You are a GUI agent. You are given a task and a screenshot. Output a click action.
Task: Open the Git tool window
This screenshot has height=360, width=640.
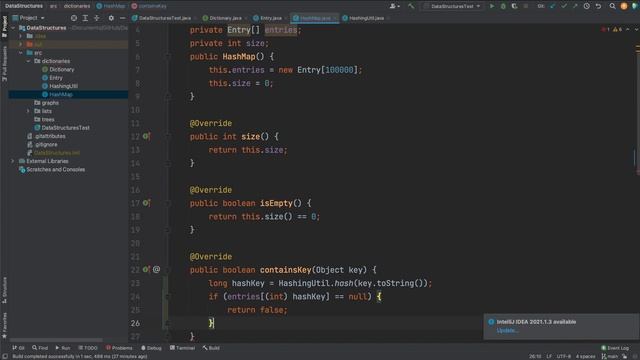[x=18, y=348]
